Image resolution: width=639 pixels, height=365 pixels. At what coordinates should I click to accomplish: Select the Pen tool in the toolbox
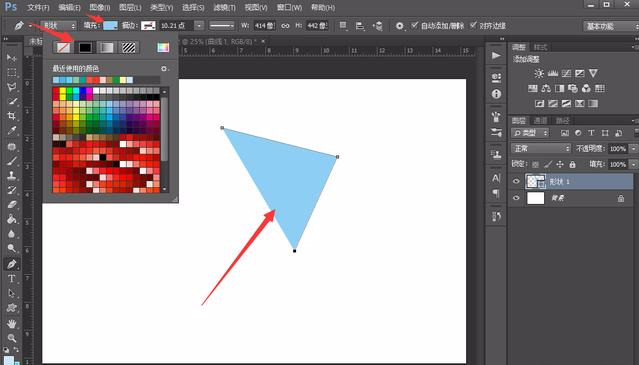[x=11, y=264]
